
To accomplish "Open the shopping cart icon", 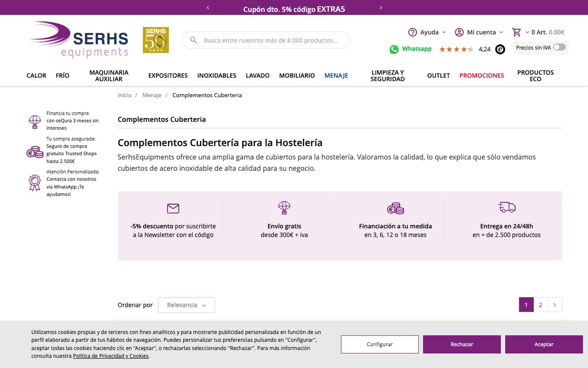I will tap(517, 32).
